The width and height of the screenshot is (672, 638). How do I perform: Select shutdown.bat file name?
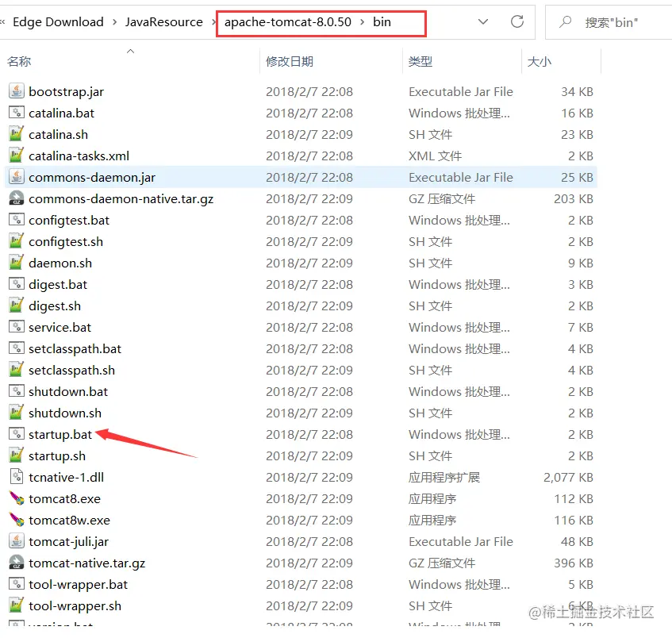click(68, 391)
